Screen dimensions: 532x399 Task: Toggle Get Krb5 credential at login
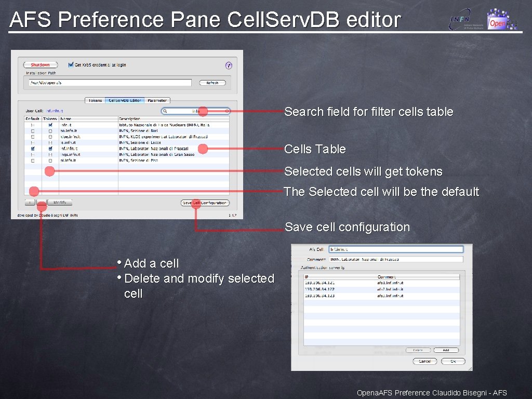[x=71, y=65]
